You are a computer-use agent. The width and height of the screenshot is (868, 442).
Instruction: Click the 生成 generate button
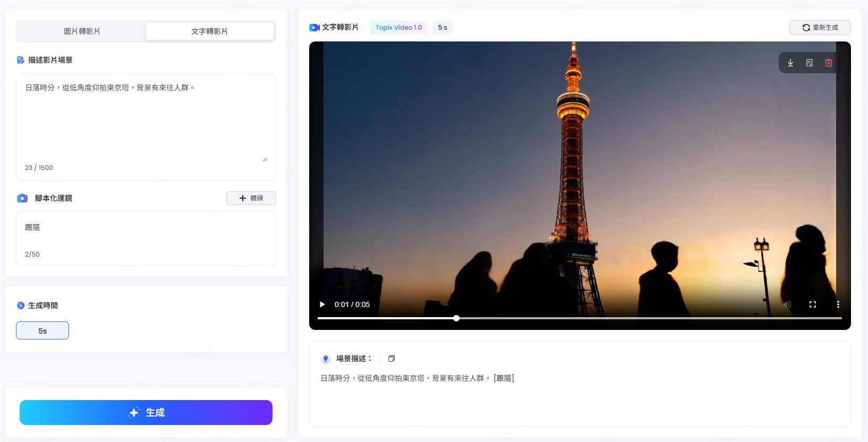tap(146, 412)
